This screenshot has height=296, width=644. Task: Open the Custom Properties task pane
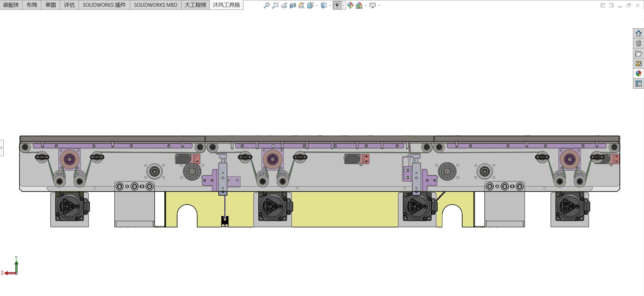[639, 84]
